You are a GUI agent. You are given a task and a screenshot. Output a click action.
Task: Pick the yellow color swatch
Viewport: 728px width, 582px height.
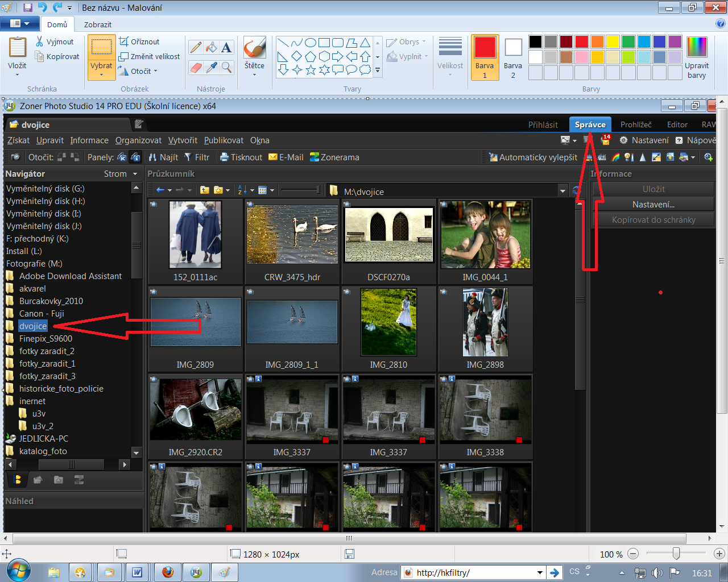coord(612,41)
